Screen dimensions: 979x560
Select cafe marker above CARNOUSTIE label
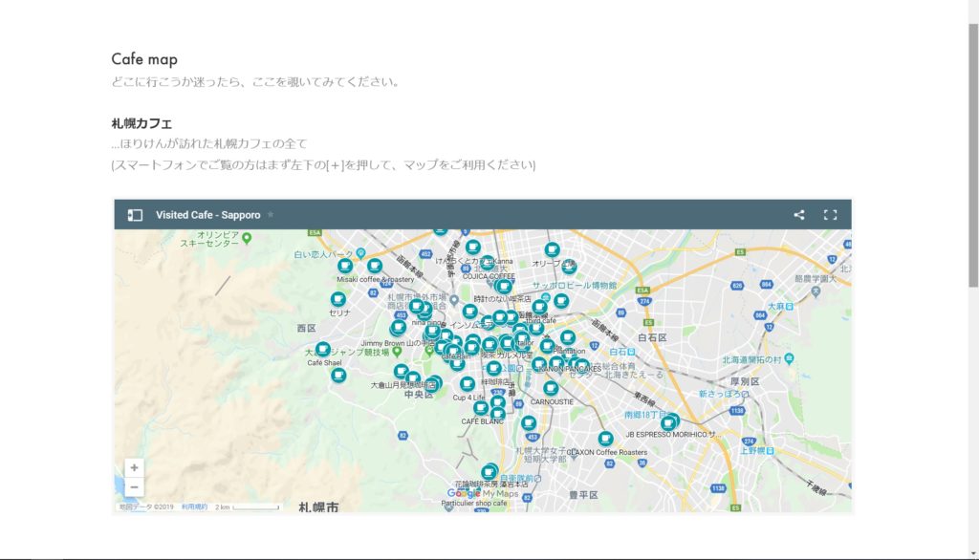click(550, 388)
